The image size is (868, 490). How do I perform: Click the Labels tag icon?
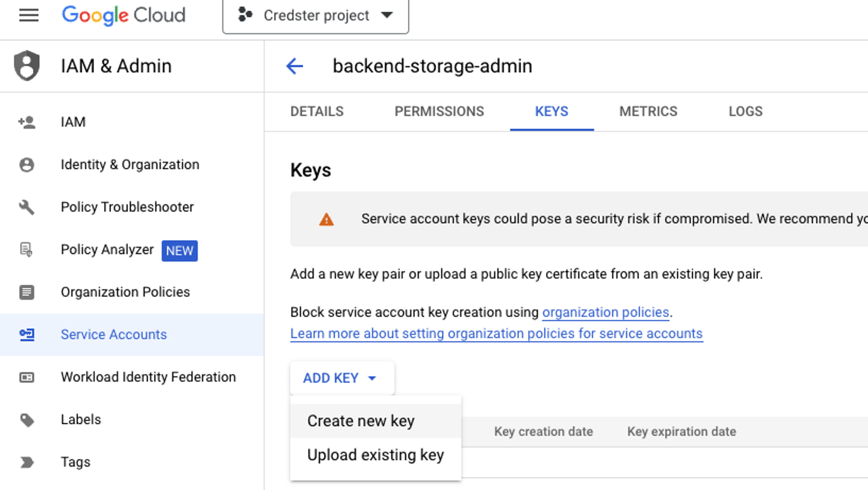[x=27, y=419]
